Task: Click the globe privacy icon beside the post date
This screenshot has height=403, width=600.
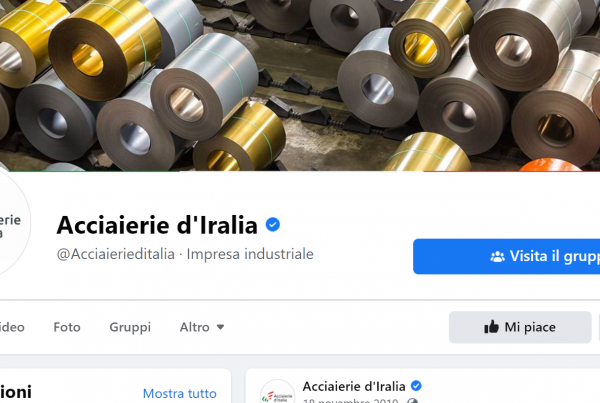Action: pyautogui.click(x=412, y=401)
